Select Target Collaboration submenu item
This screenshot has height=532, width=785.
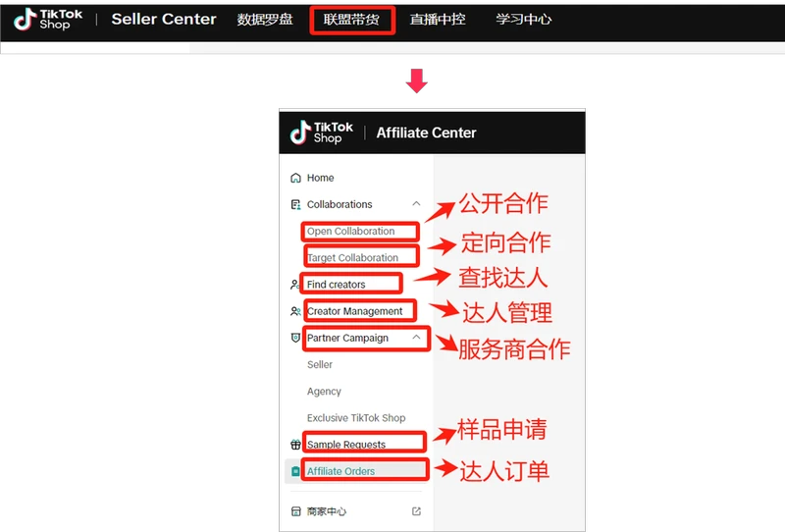[x=352, y=258]
